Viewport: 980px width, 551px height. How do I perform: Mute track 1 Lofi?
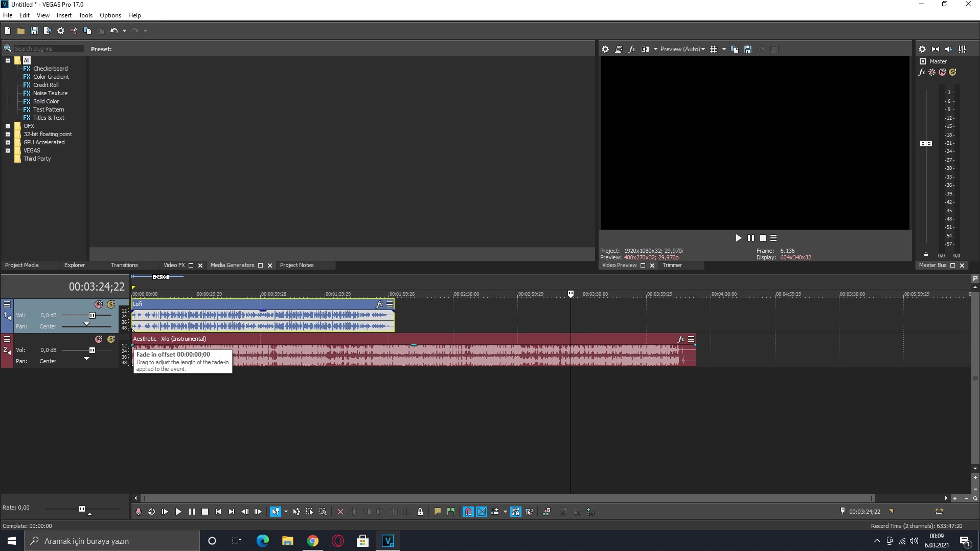pos(99,304)
